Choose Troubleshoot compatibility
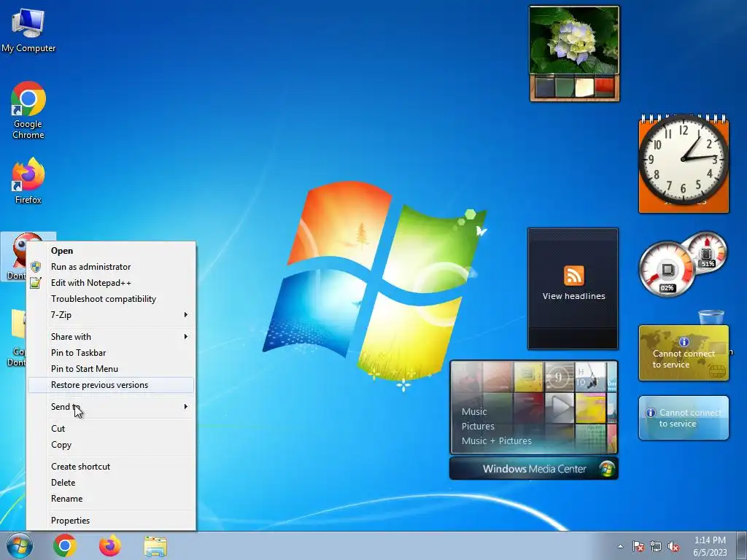This screenshot has width=747, height=560. (111, 299)
